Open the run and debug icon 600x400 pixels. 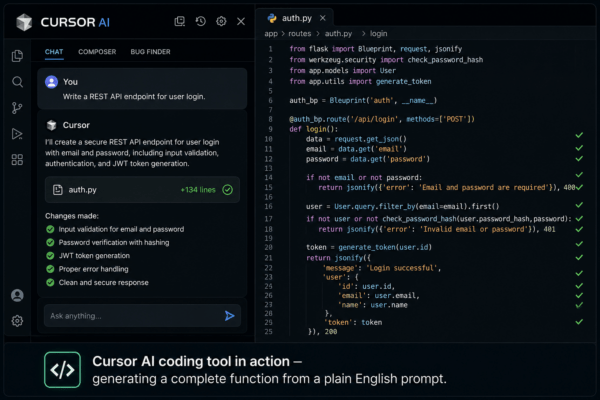(17, 134)
